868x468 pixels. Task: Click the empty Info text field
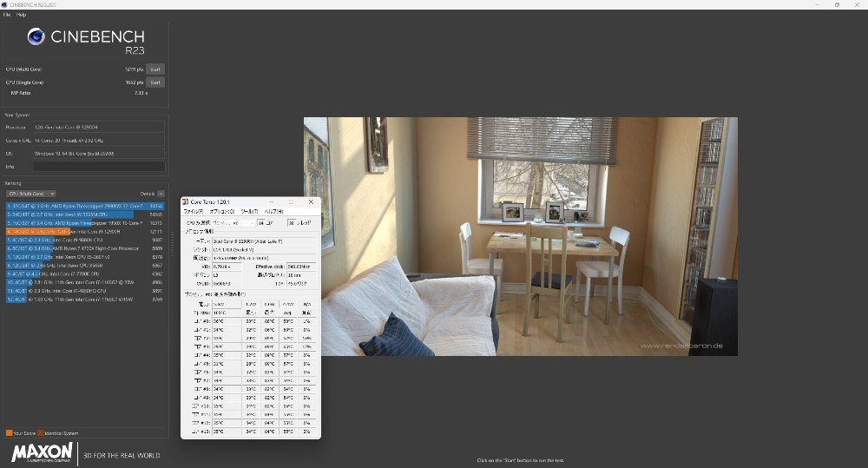pyautogui.click(x=99, y=167)
